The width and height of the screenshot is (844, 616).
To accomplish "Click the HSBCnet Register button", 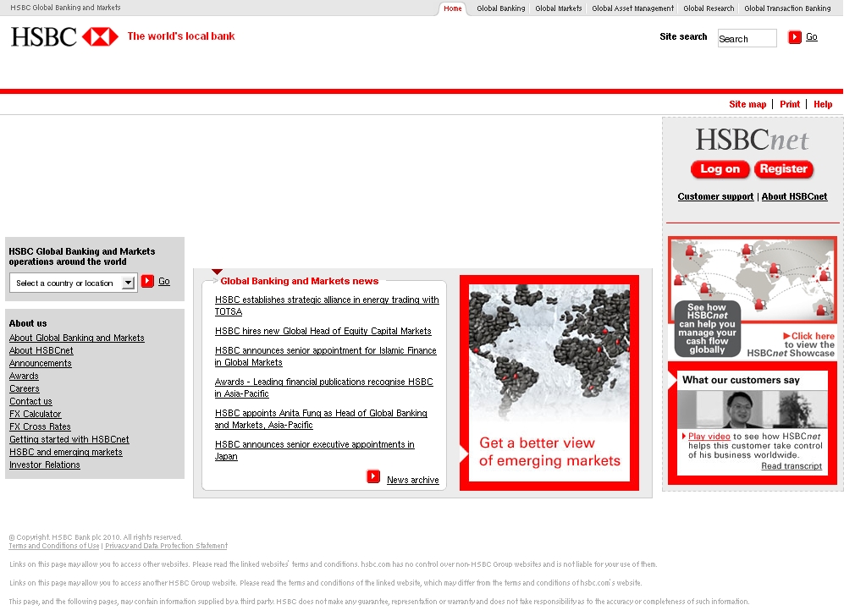I will pos(784,169).
